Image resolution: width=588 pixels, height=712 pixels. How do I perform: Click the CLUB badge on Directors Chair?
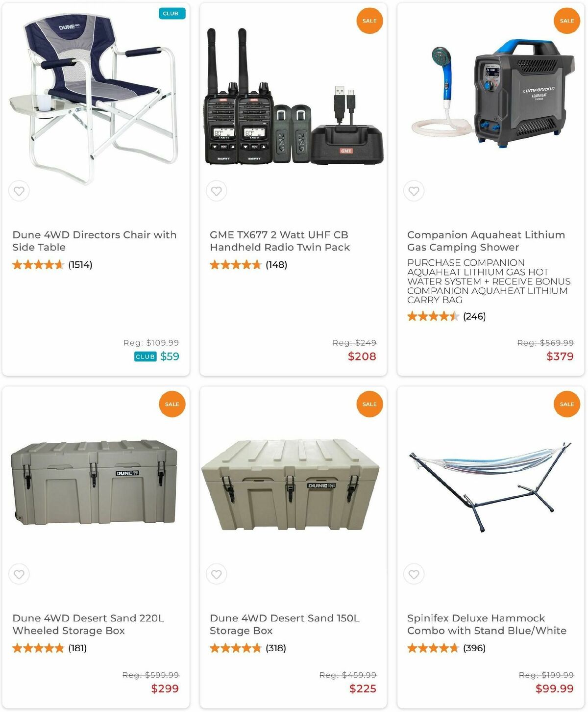tap(172, 14)
